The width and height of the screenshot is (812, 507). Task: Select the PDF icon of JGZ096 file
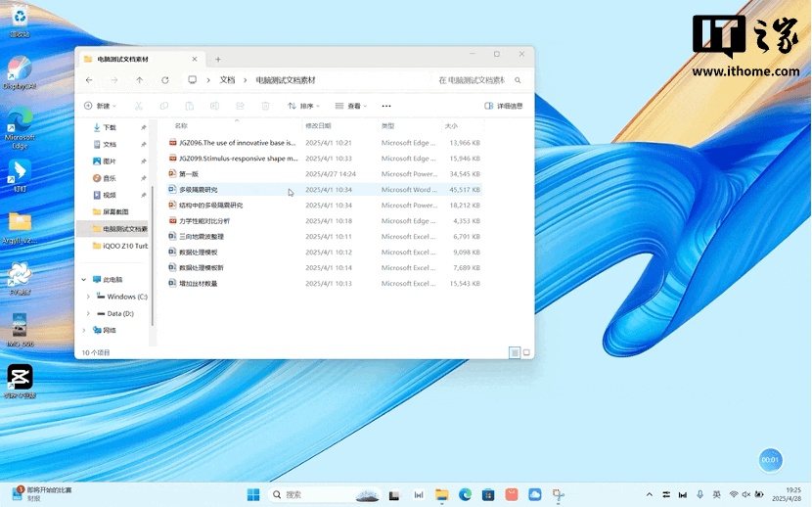click(172, 143)
